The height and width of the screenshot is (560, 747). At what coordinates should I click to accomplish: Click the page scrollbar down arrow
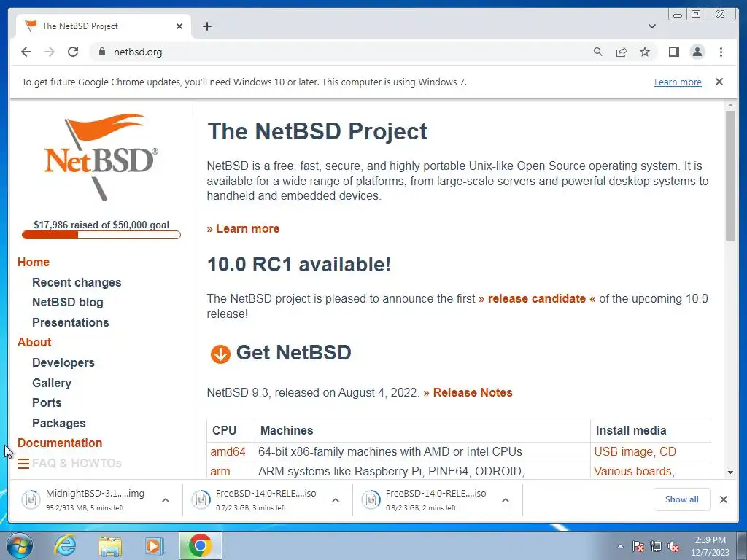(x=730, y=472)
